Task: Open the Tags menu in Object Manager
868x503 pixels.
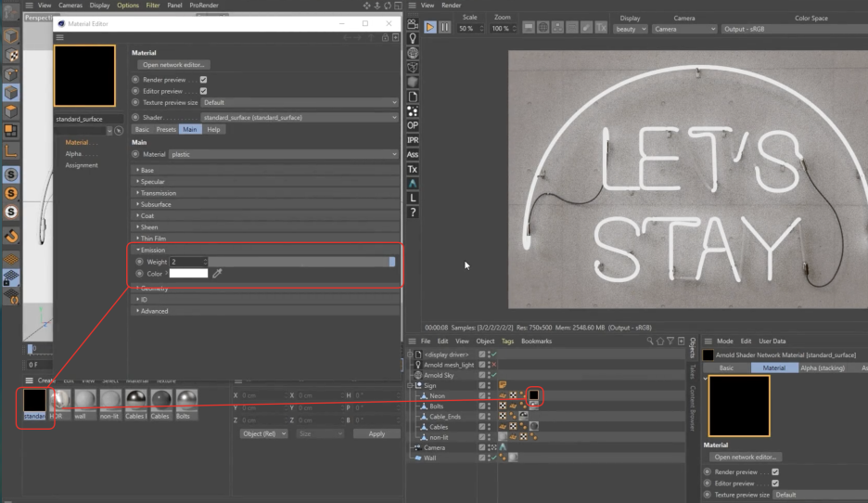Action: tap(507, 342)
